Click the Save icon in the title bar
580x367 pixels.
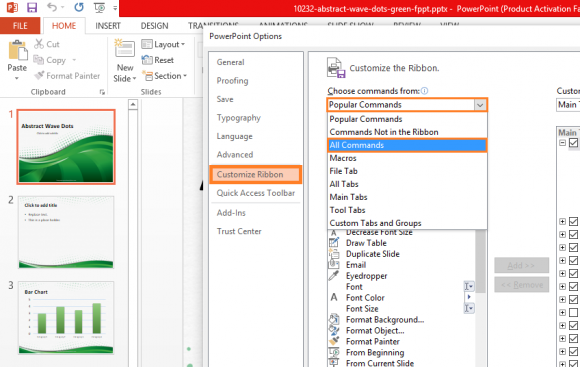32,7
